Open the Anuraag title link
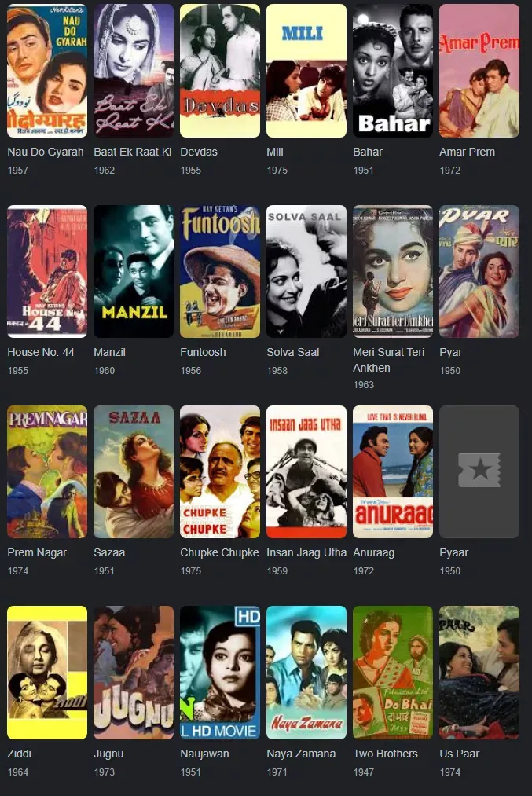 pos(373,552)
